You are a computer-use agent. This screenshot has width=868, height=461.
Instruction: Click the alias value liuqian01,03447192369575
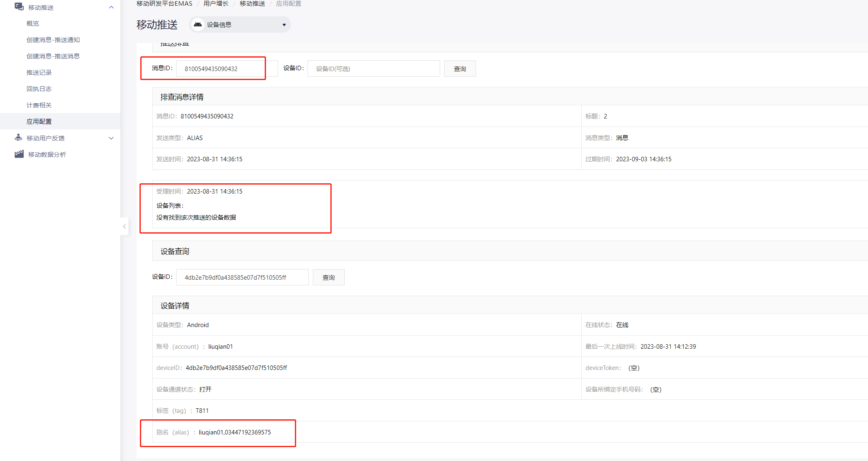pos(235,432)
